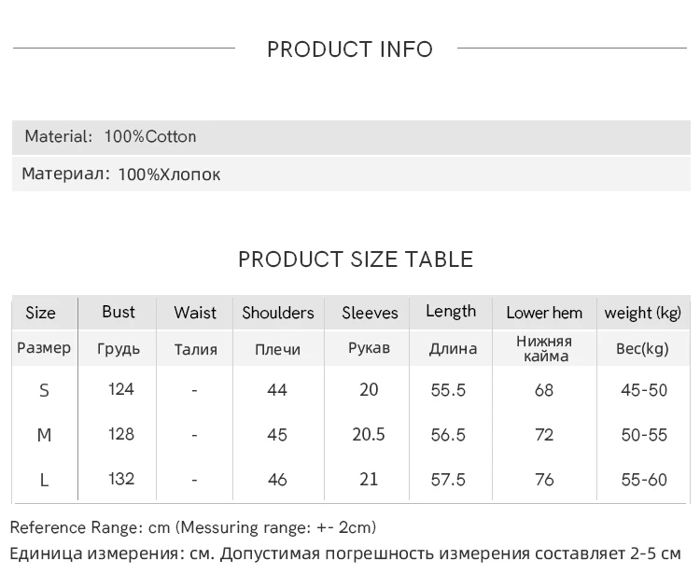Select the Waist column header
This screenshot has width=700, height=588.
tap(195, 313)
